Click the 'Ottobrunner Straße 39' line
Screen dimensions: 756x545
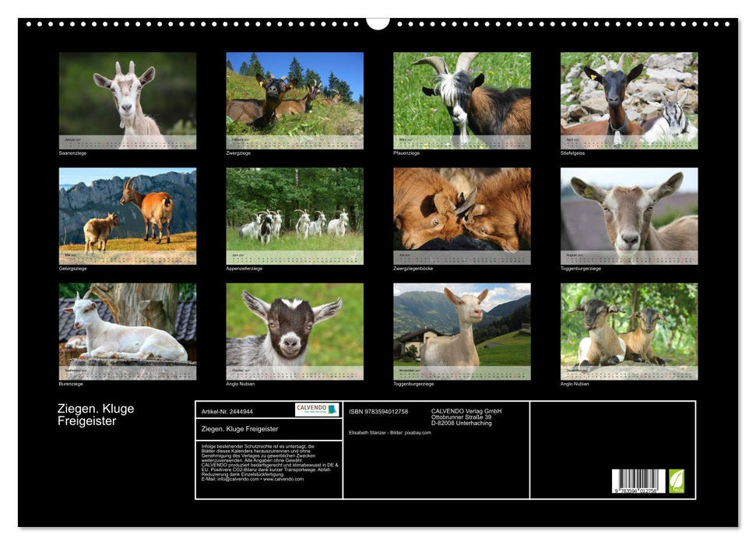pyautogui.click(x=462, y=417)
